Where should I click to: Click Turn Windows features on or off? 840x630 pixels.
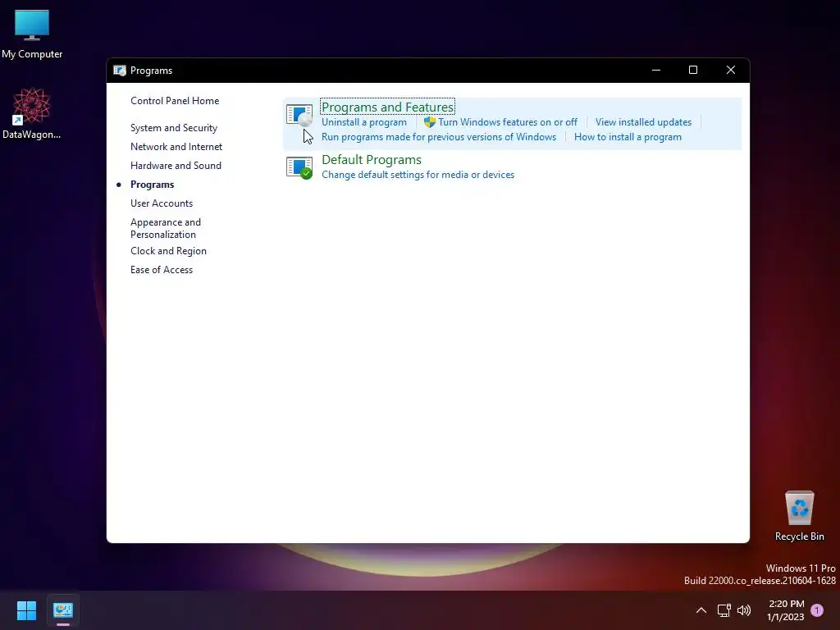[508, 122]
